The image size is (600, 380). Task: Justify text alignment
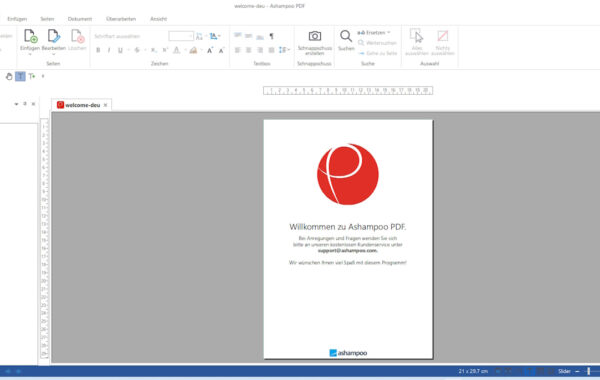coord(271,50)
